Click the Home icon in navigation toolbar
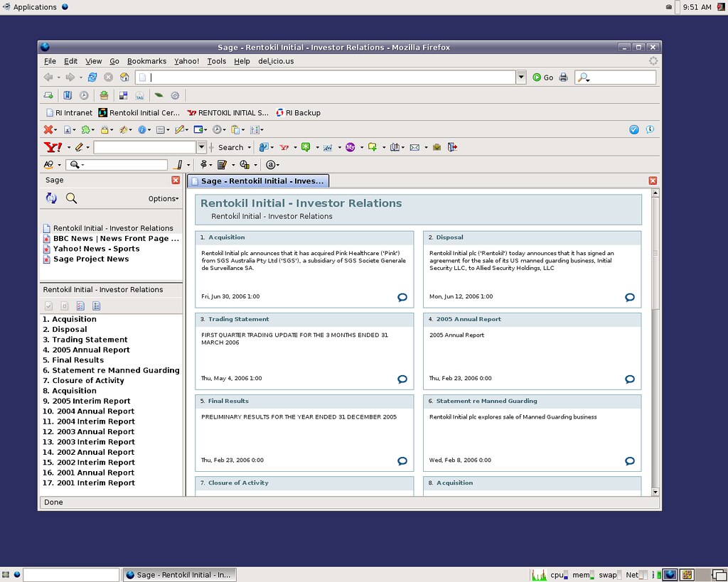Image resolution: width=728 pixels, height=582 pixels. click(124, 77)
